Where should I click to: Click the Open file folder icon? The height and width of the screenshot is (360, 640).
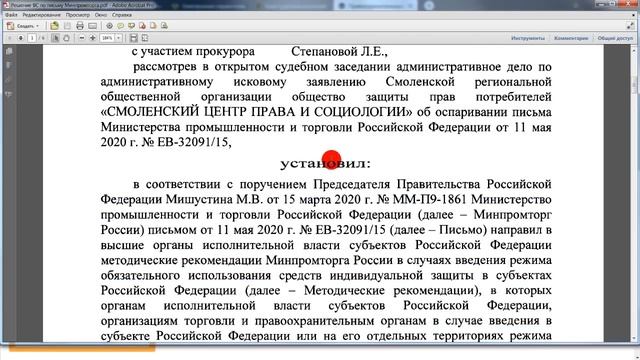point(54,26)
